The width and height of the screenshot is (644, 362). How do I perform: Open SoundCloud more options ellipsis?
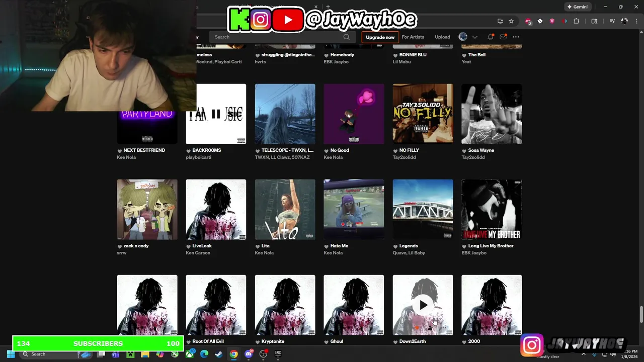(x=516, y=37)
